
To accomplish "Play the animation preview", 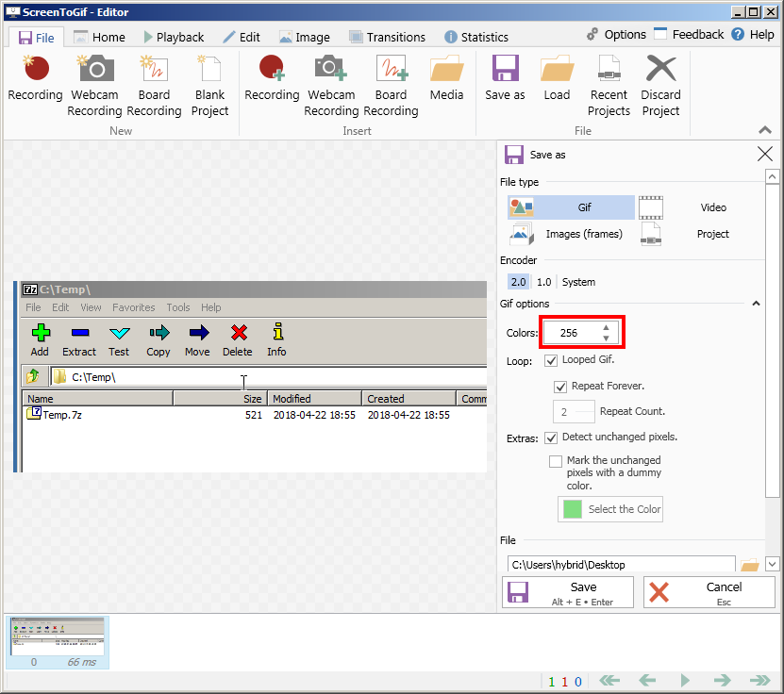I will (x=685, y=681).
